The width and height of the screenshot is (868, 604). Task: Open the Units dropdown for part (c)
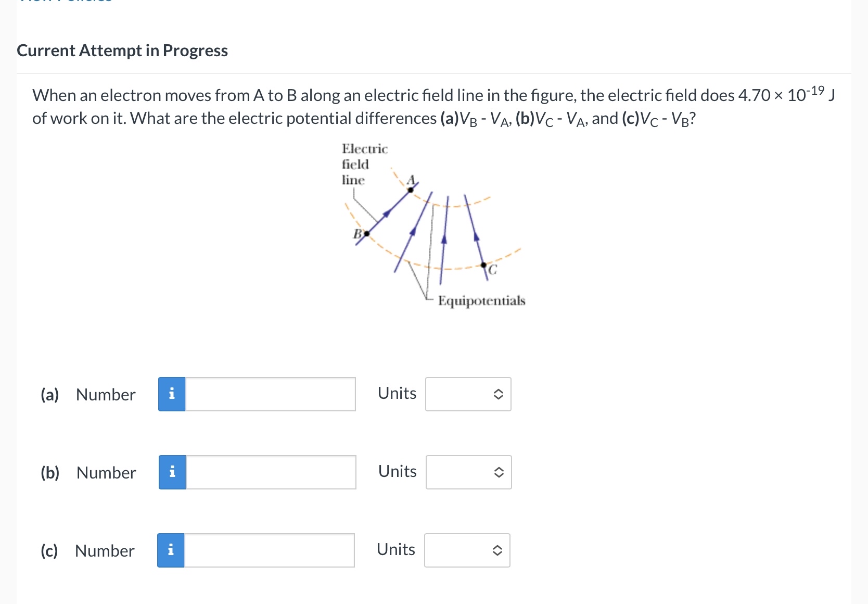tap(467, 550)
